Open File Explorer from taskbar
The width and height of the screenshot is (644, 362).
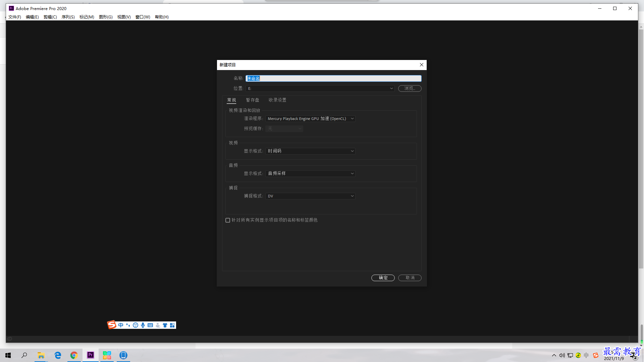41,355
